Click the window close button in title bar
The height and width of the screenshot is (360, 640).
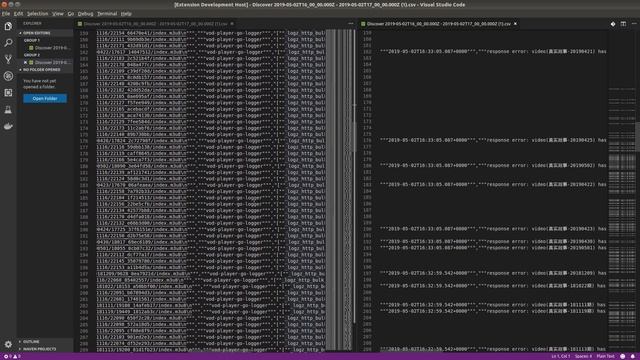click(x=4, y=4)
